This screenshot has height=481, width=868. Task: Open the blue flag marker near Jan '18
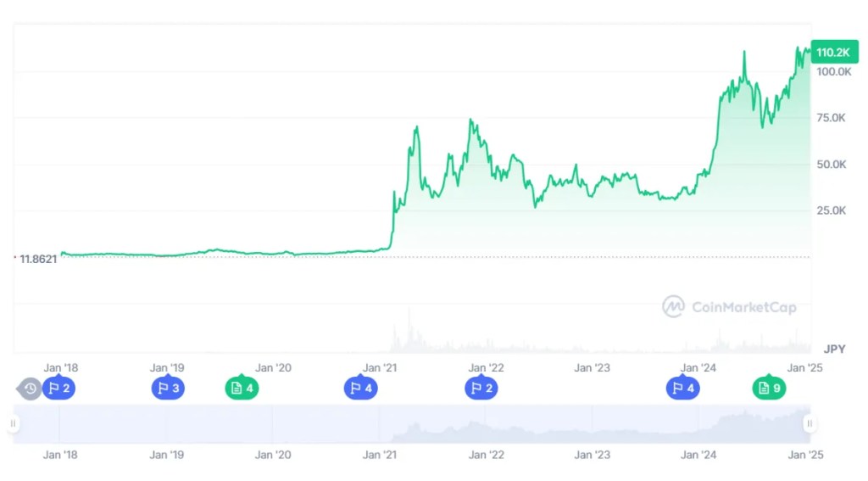point(59,389)
